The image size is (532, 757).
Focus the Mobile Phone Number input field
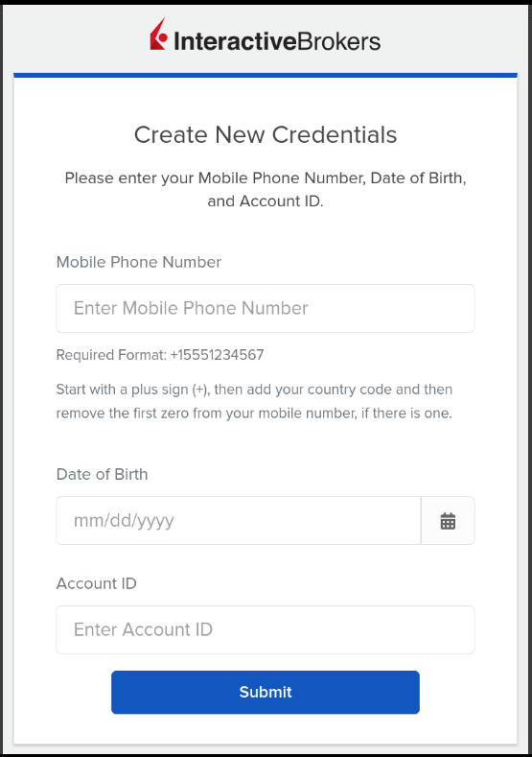(x=266, y=308)
